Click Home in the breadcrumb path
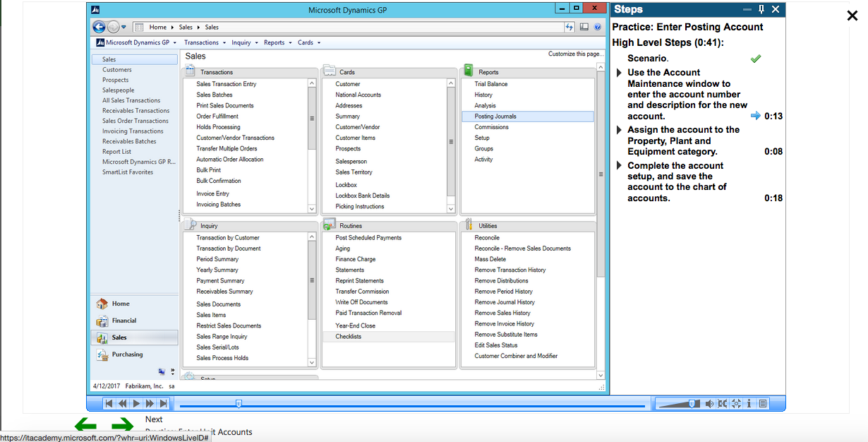Screen dimensions: 868x442 click(158, 27)
